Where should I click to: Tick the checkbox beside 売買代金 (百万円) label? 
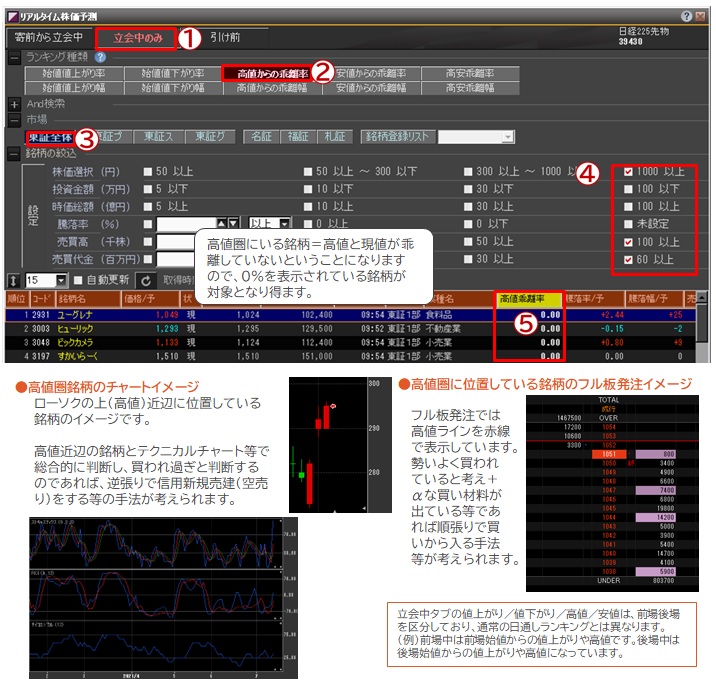click(148, 260)
